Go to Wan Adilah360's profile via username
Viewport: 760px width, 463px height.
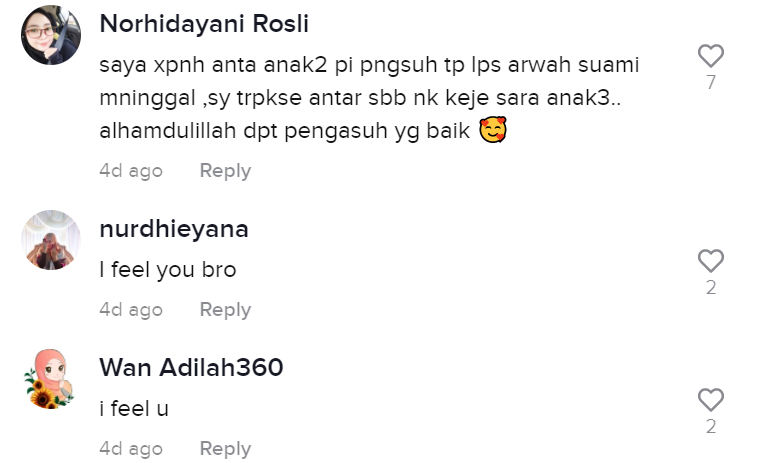pos(191,367)
